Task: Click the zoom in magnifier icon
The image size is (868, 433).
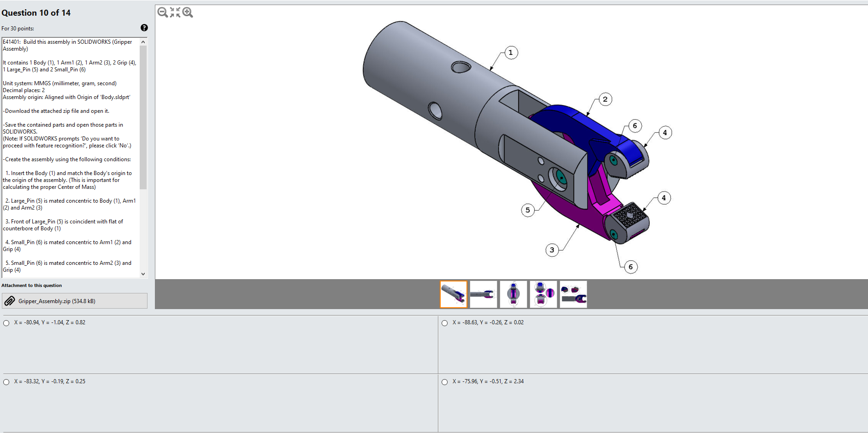Action: pos(188,12)
